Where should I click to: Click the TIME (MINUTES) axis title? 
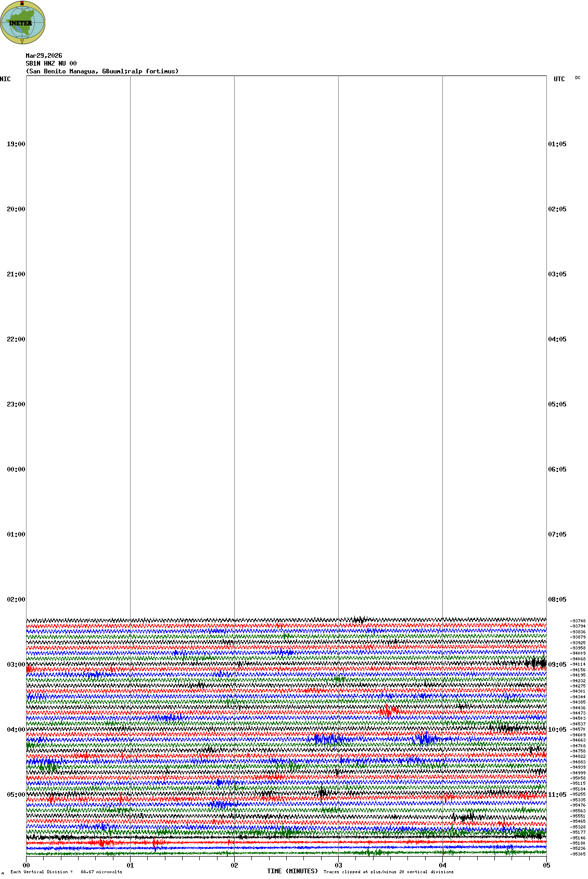coord(292,871)
